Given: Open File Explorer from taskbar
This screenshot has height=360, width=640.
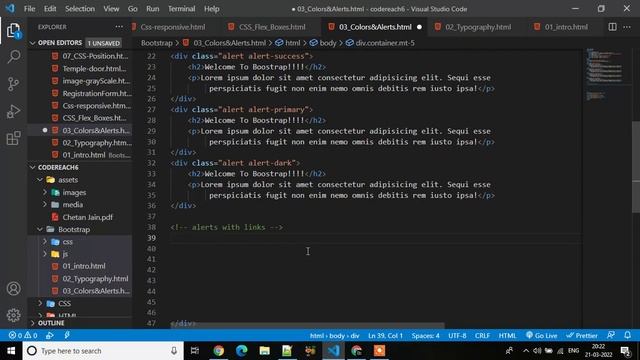Looking at the screenshot, I should [264, 351].
